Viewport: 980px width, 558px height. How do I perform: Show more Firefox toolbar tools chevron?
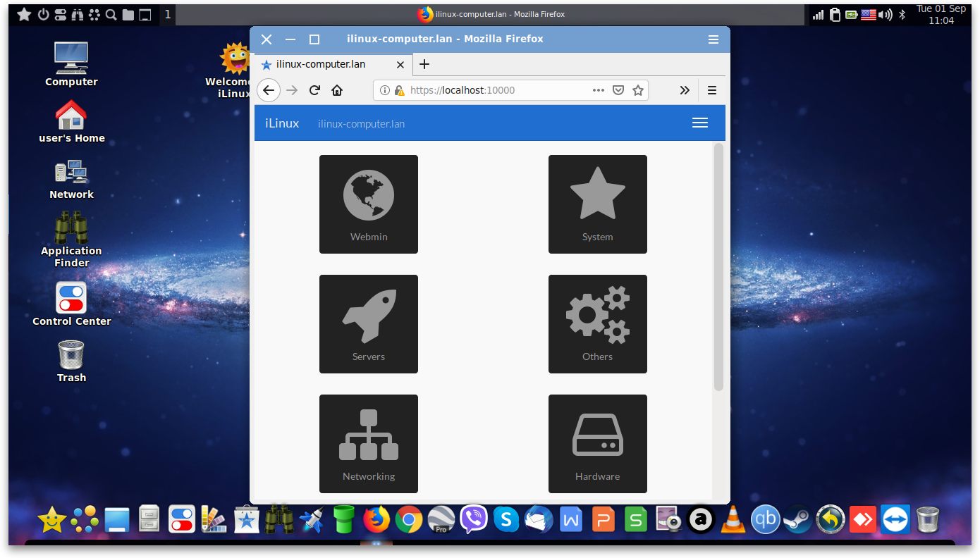pos(685,90)
